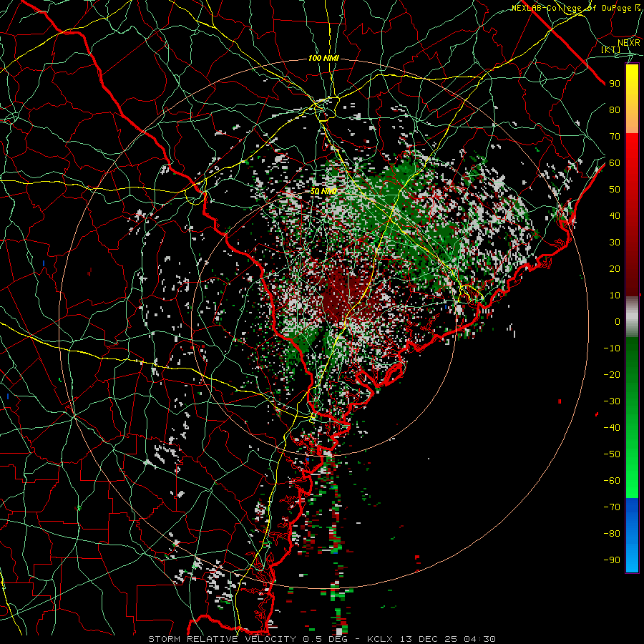The image size is (644, 644).
Task: Click the "70" value on velocity scale
Action: [x=615, y=137]
